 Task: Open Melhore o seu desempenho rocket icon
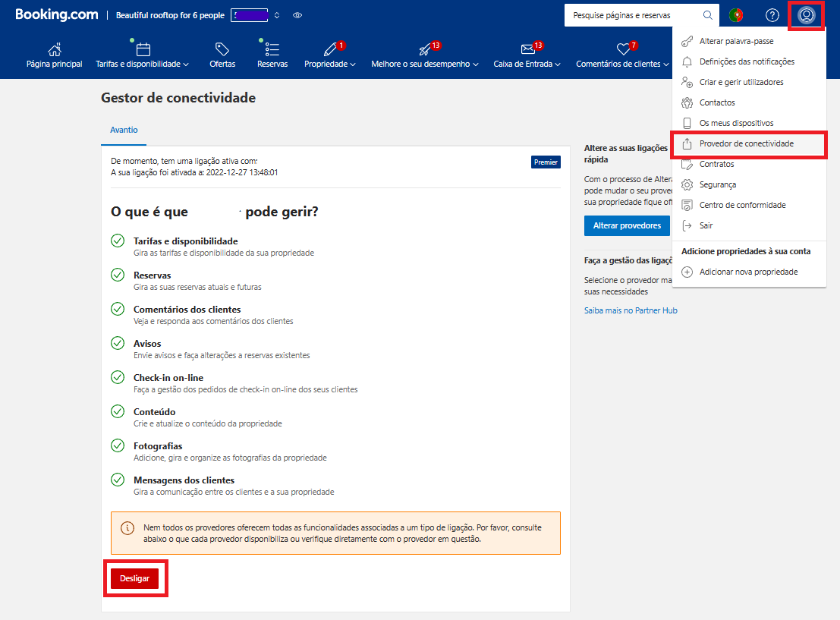425,49
